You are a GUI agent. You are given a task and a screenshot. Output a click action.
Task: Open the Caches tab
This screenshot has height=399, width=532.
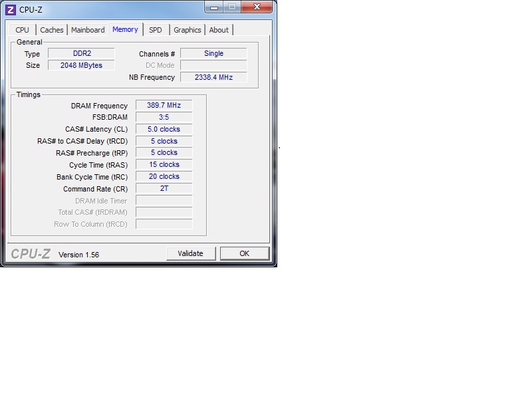52,30
